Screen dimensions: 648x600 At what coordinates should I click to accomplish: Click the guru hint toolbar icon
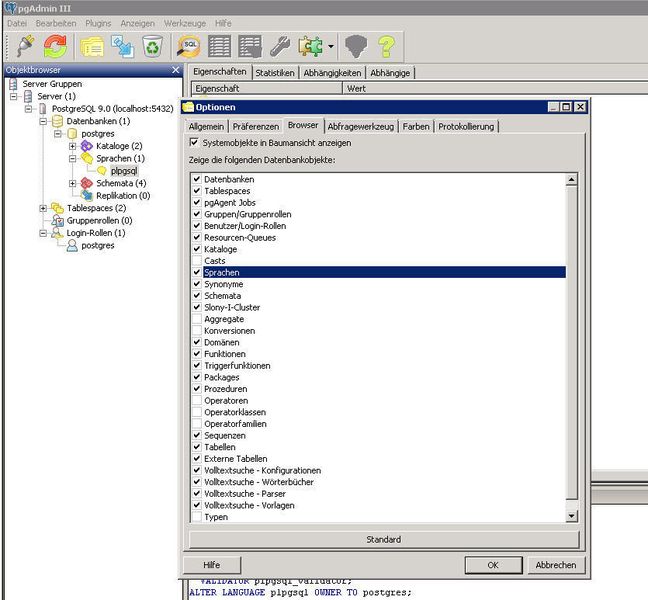(356, 46)
